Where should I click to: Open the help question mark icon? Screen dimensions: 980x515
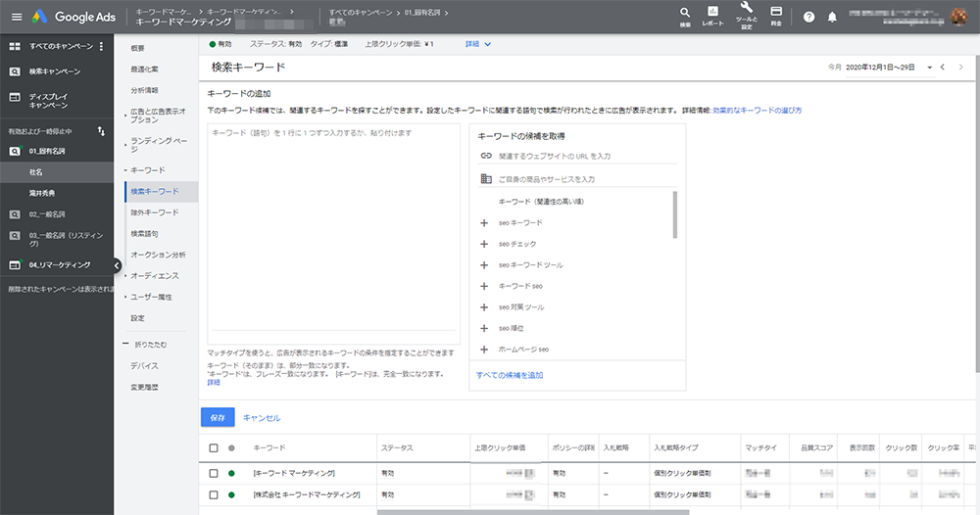coord(808,17)
